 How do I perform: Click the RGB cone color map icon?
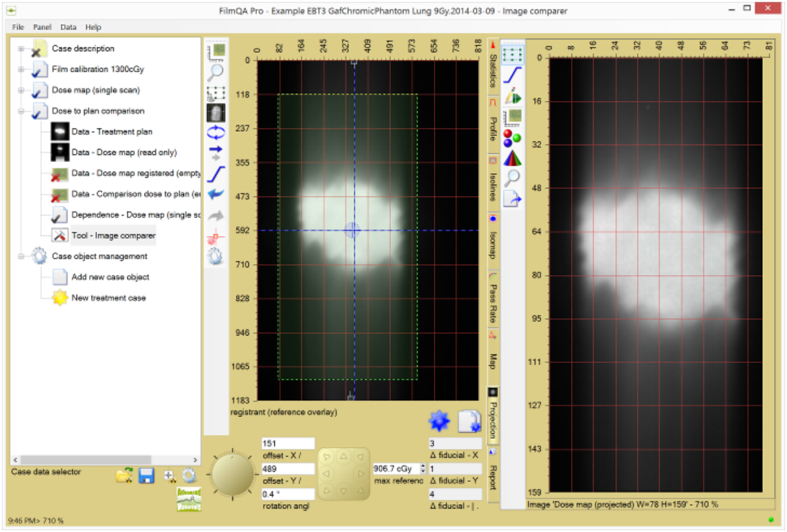click(x=512, y=158)
